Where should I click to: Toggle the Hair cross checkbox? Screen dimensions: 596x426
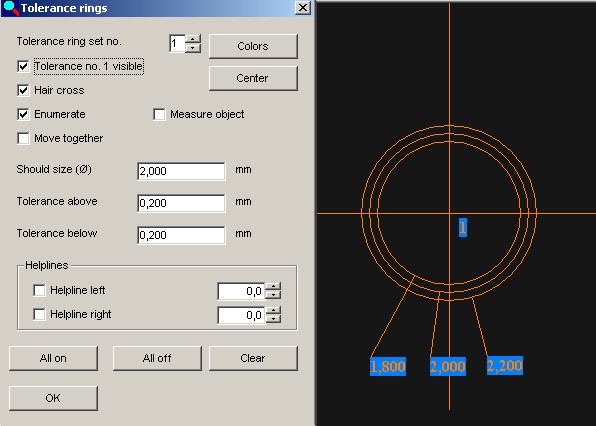coord(23,90)
